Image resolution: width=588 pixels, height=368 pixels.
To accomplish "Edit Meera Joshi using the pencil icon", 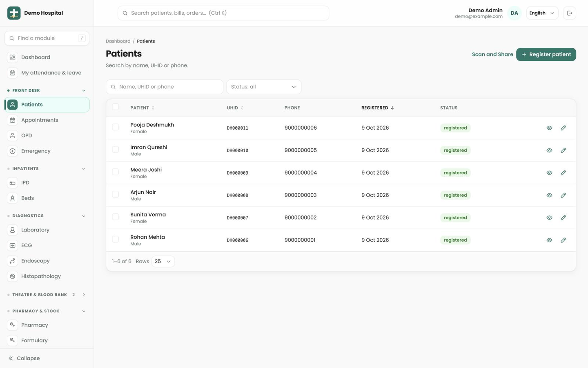I will (x=563, y=173).
